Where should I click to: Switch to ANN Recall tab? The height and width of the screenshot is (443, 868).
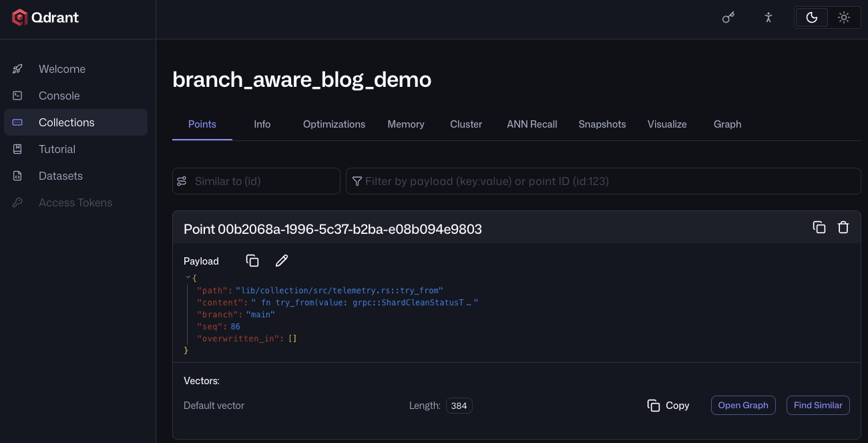point(532,124)
